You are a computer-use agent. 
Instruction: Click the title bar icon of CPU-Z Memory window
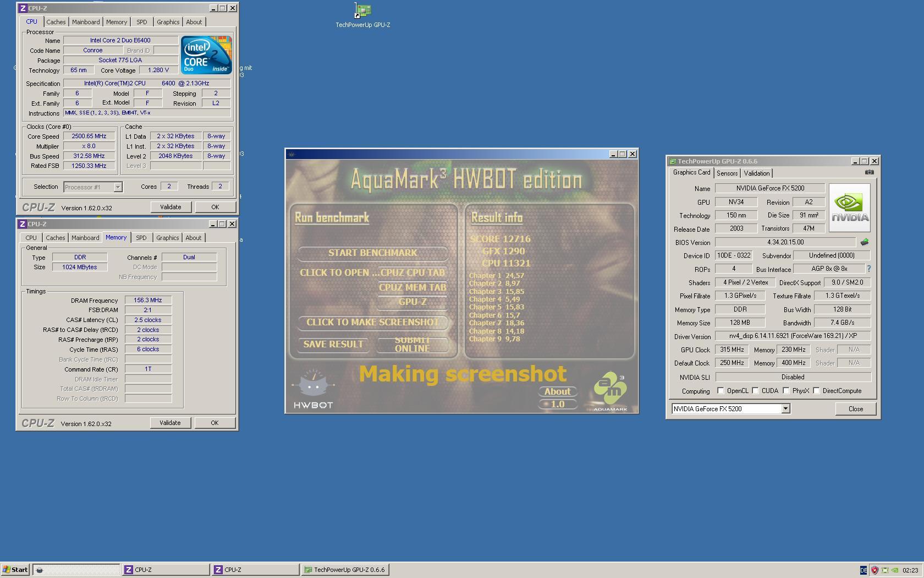pos(23,224)
